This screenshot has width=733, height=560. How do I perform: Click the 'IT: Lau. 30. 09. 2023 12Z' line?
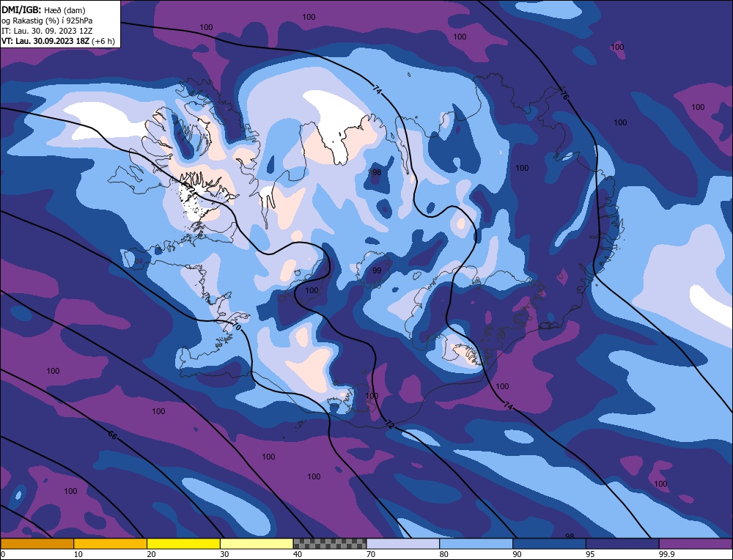click(x=47, y=31)
